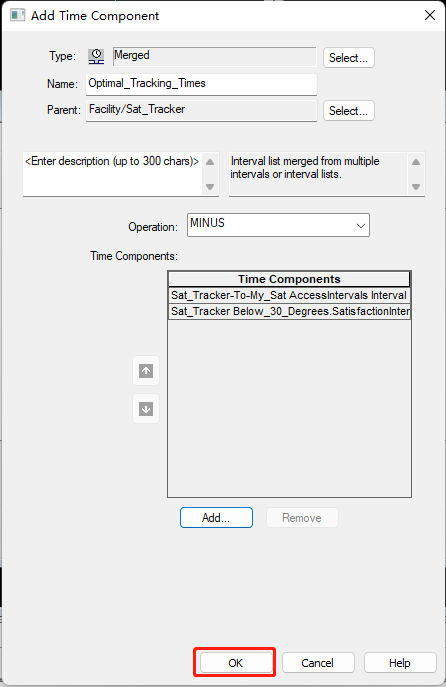Click the Cancel button
The image size is (446, 687).
tap(318, 662)
